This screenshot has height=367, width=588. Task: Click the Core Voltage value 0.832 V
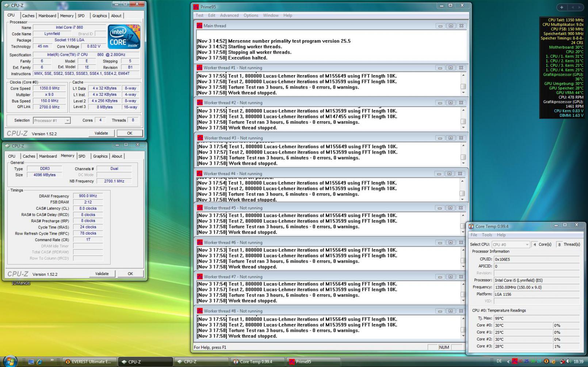pos(93,46)
